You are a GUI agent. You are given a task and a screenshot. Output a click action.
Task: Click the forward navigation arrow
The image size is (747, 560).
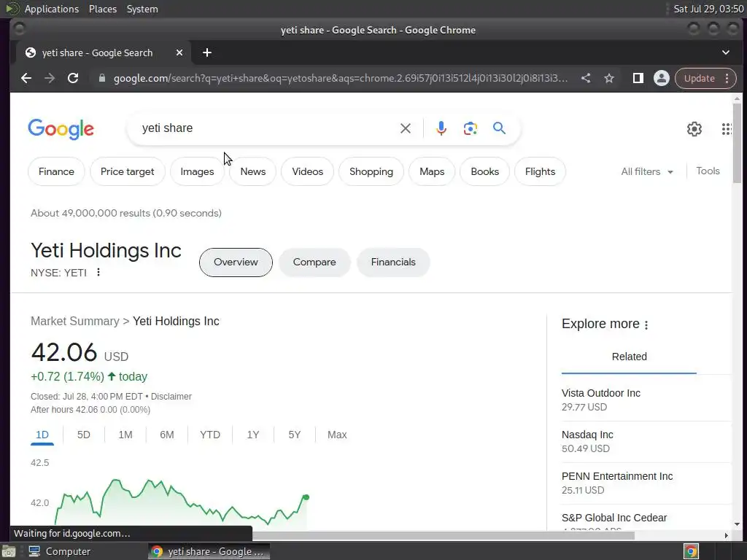50,78
